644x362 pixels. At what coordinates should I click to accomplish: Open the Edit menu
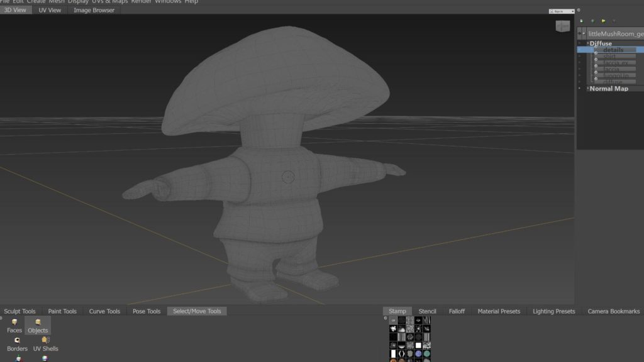coord(18,2)
